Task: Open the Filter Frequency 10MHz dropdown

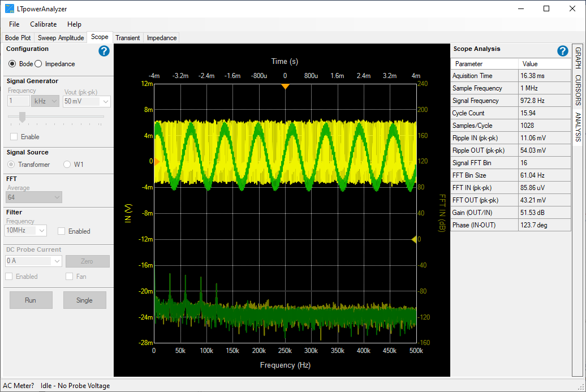Action: coord(27,231)
